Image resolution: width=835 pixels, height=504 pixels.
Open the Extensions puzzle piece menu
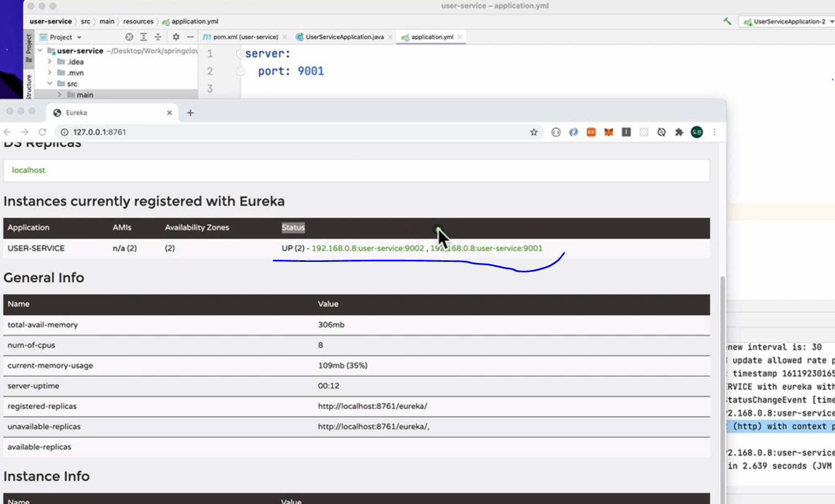679,132
